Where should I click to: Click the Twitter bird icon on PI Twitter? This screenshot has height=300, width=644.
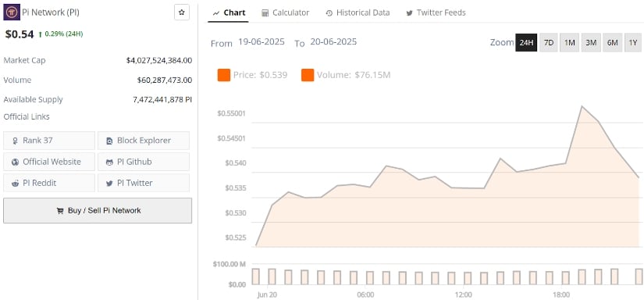click(x=109, y=184)
